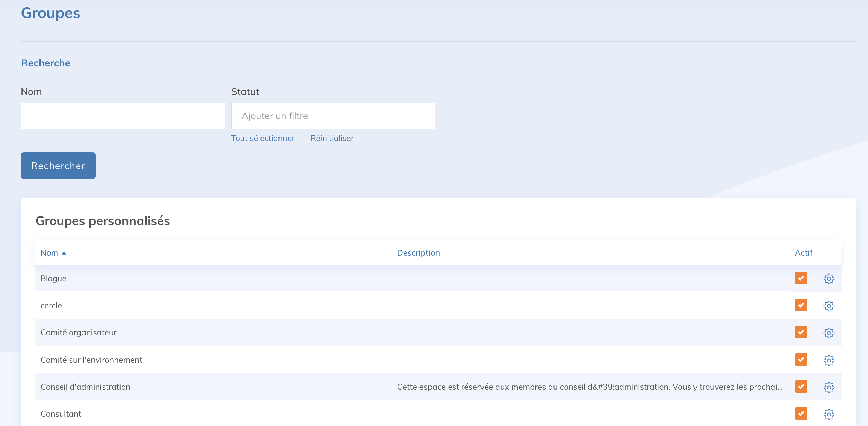Open the Statut filter dropdown
This screenshot has width=868, height=426.
333,116
